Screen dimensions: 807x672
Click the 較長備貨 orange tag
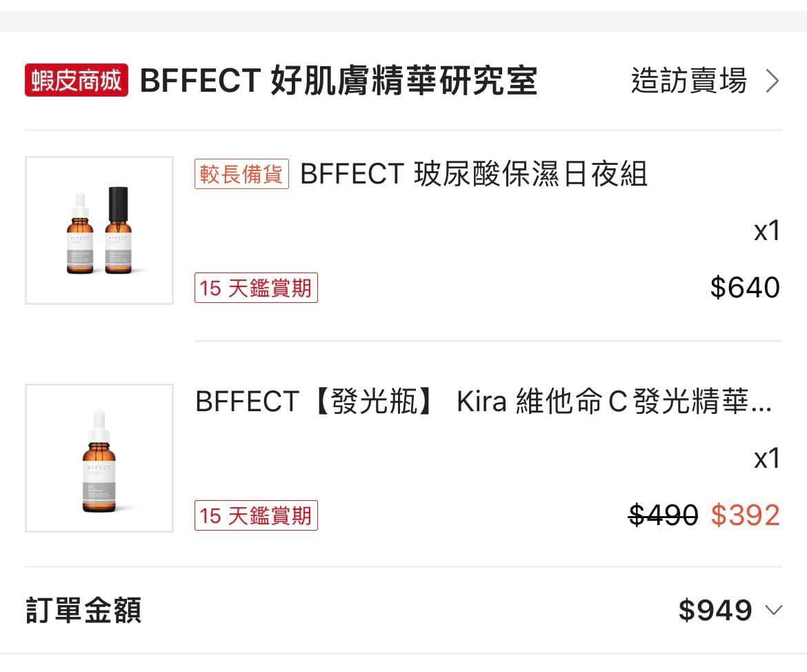click(241, 175)
